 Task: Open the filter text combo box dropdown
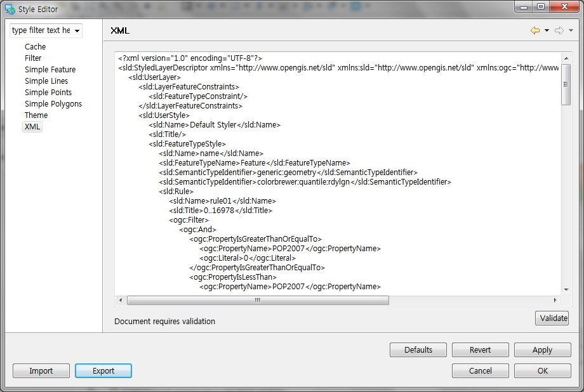point(79,30)
